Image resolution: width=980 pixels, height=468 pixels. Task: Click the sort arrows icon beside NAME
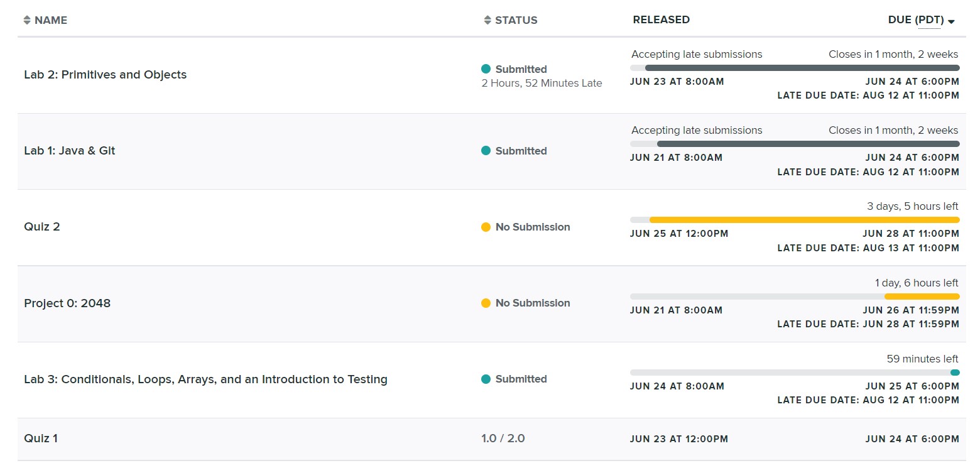coord(26,20)
